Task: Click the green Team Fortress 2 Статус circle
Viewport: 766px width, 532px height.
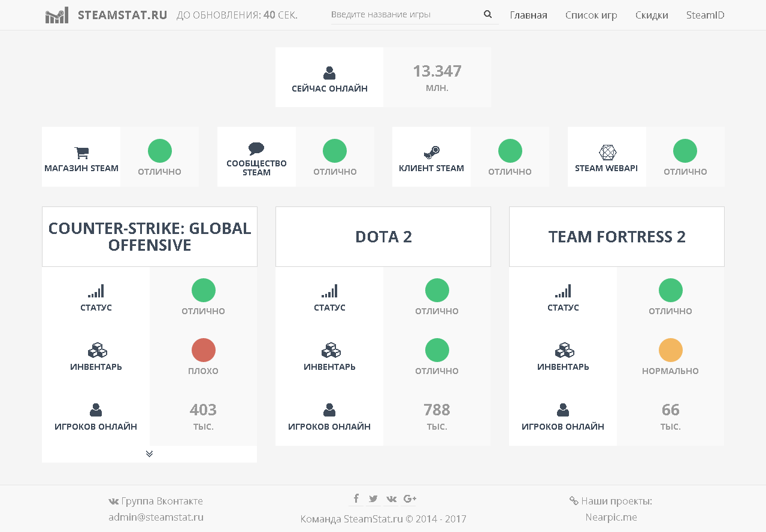Action: pos(671,291)
